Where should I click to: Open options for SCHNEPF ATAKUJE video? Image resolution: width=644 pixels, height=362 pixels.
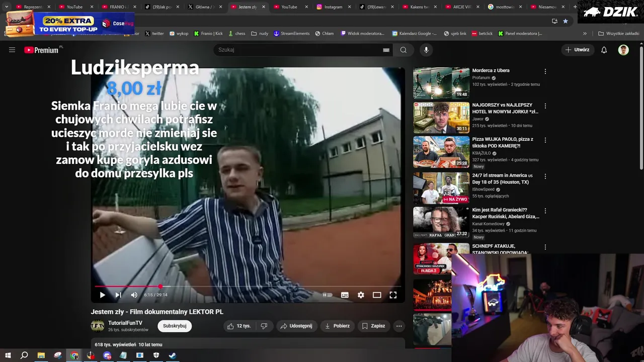(545, 247)
